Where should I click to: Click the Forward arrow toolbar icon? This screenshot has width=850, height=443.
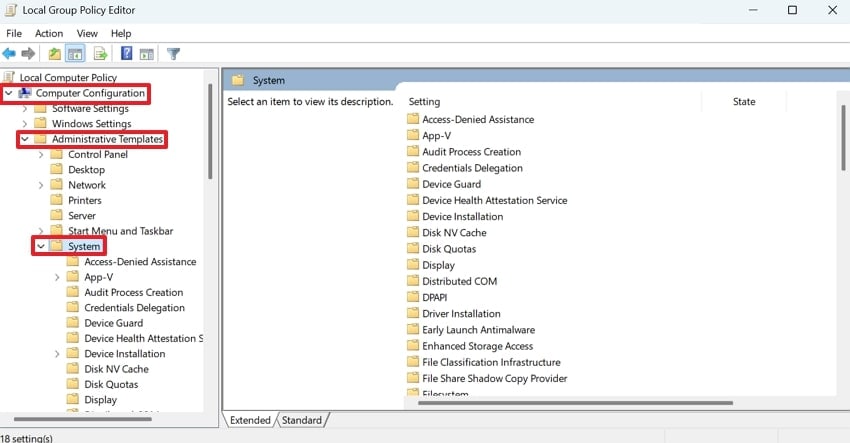tap(28, 54)
